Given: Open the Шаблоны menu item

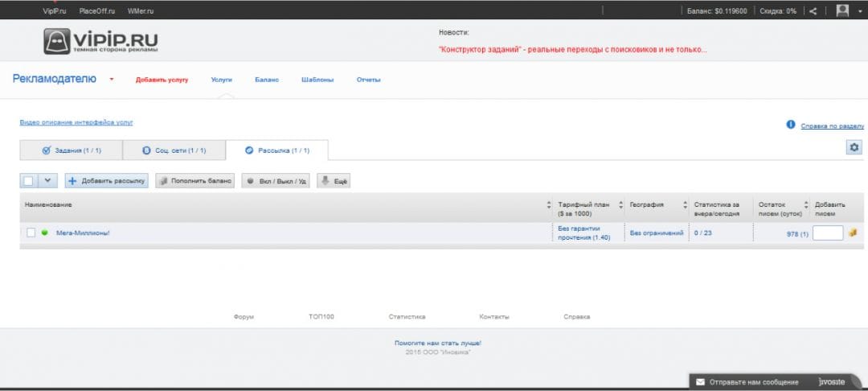Looking at the screenshot, I should pyautogui.click(x=317, y=80).
